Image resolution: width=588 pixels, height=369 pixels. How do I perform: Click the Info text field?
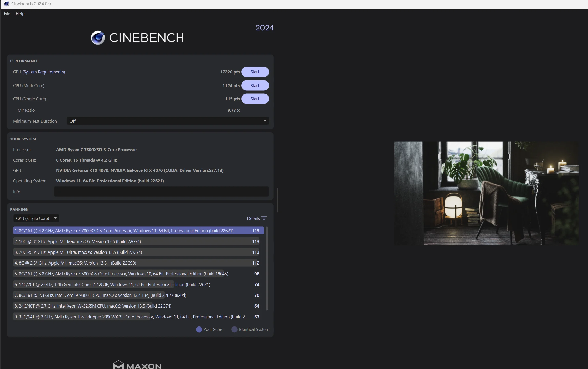tap(161, 192)
